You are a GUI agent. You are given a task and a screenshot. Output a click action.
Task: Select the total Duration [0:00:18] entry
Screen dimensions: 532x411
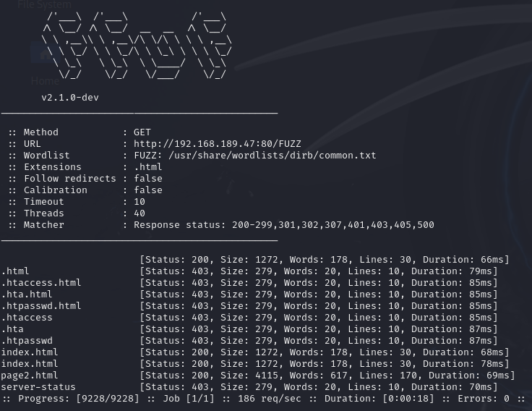coord(379,399)
